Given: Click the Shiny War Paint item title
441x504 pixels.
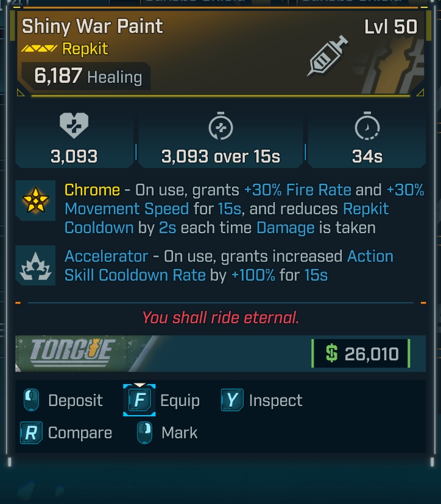Looking at the screenshot, I should (93, 26).
